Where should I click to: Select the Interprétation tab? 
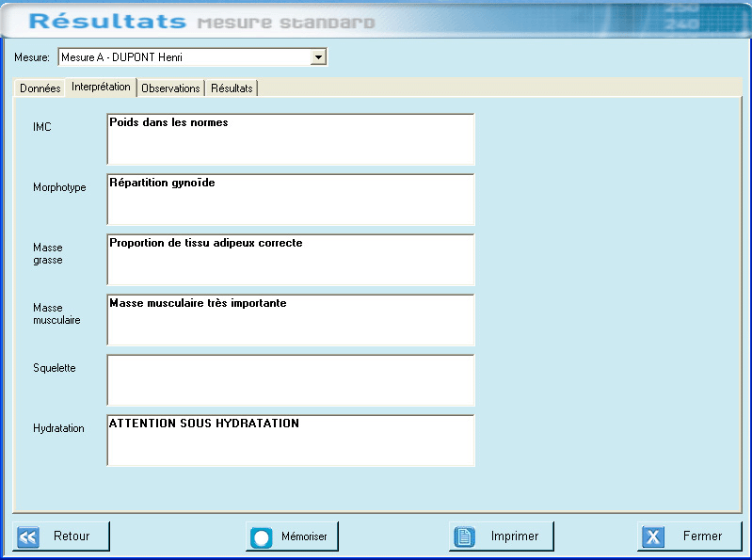point(101,87)
